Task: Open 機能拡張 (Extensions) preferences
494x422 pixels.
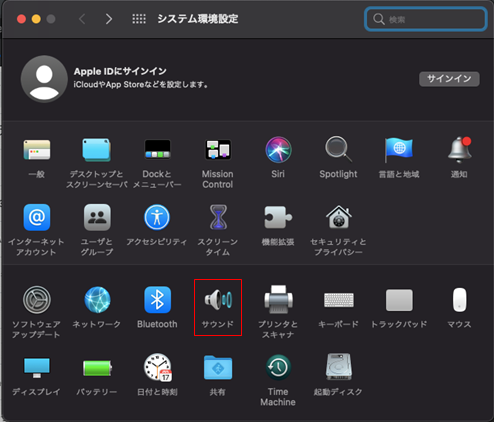Action: (278, 217)
